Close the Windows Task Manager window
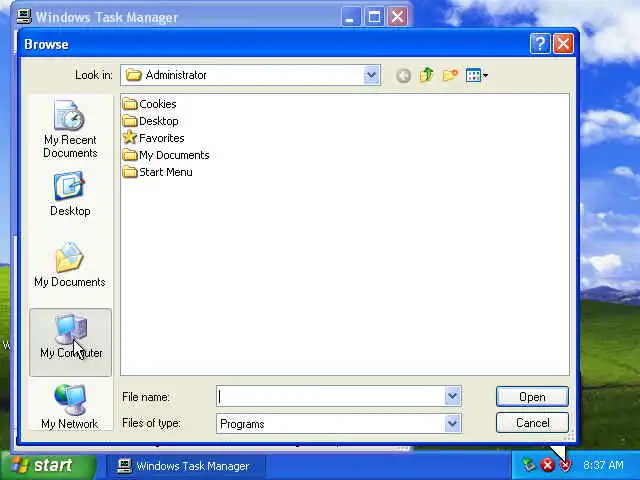Image resolution: width=640 pixels, height=480 pixels. [x=398, y=17]
